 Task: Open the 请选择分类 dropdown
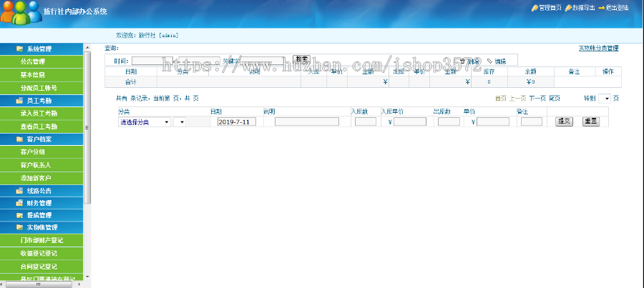click(145, 122)
